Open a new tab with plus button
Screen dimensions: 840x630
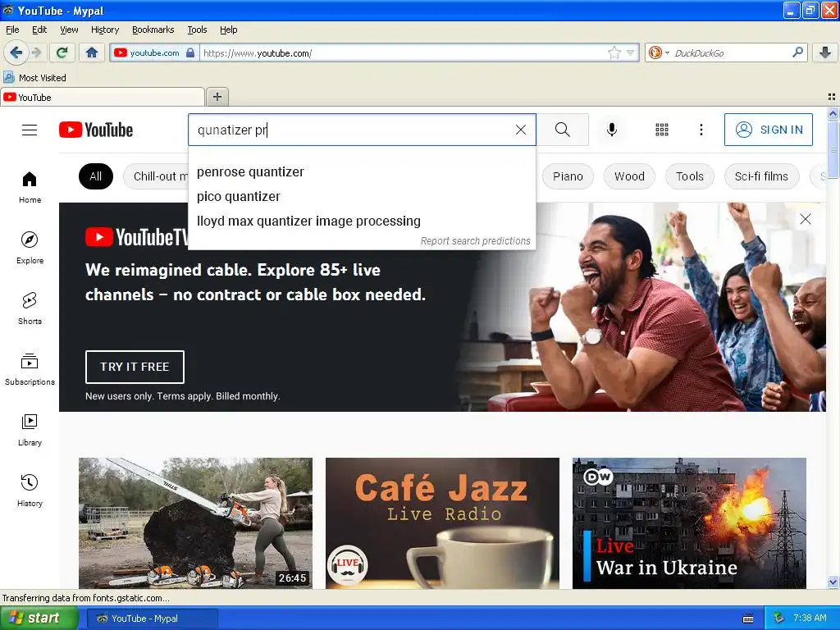point(217,97)
